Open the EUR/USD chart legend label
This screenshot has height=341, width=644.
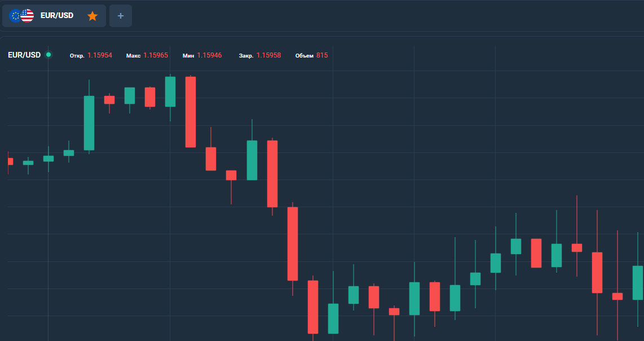(24, 55)
